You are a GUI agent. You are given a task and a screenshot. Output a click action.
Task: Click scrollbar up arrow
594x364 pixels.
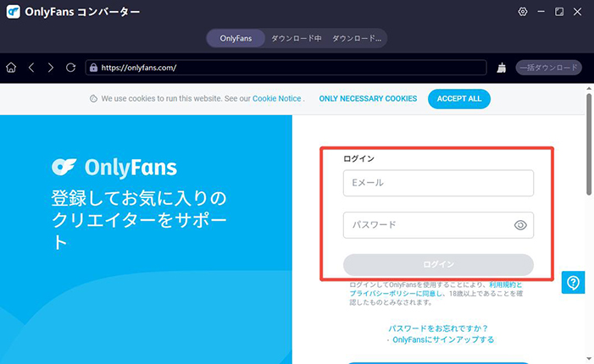pyautogui.click(x=589, y=89)
